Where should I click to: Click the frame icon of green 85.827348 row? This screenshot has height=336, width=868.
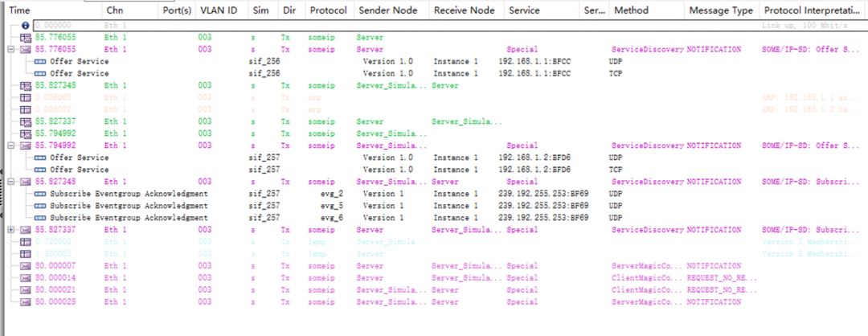point(26,86)
